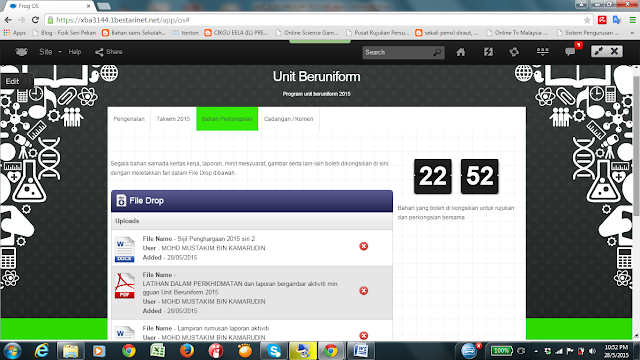Screen dimensions: 640x360
Task: Switch to the Takwim 2015 tab
Action: [x=173, y=119]
